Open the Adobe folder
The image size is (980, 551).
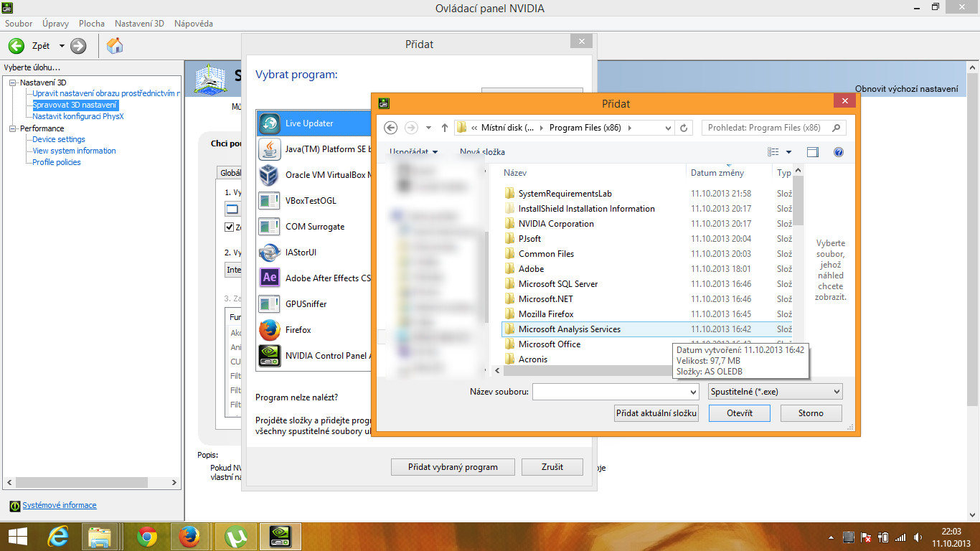[x=531, y=269]
